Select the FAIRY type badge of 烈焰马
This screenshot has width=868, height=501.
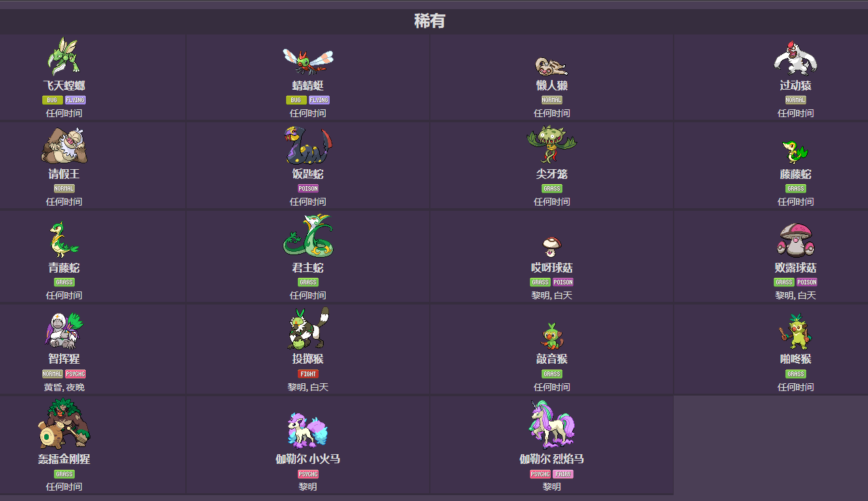pyautogui.click(x=563, y=474)
